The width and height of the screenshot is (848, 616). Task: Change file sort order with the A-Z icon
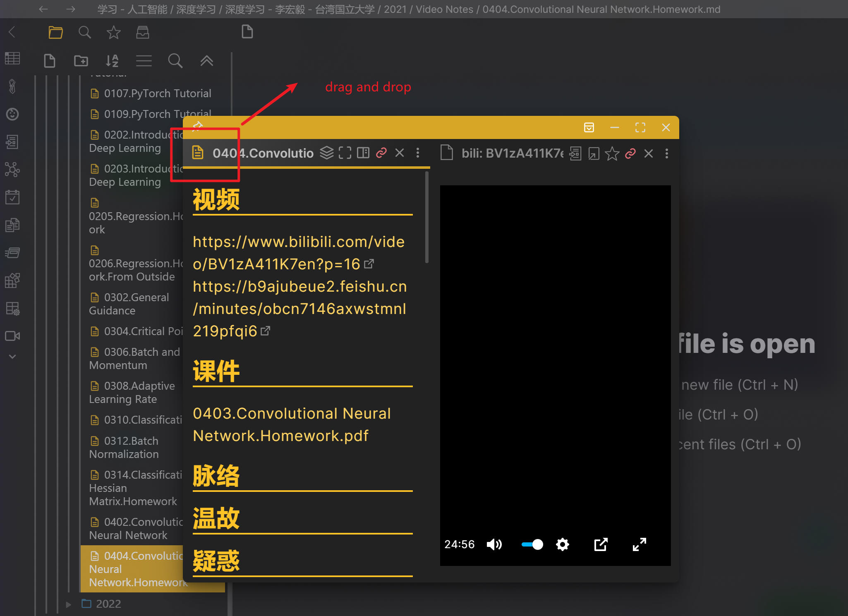[112, 61]
